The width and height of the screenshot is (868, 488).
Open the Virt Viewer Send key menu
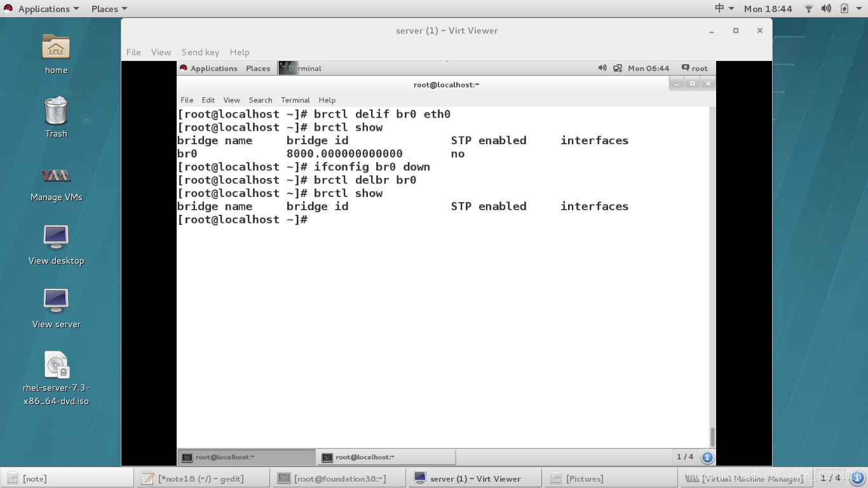coord(200,52)
